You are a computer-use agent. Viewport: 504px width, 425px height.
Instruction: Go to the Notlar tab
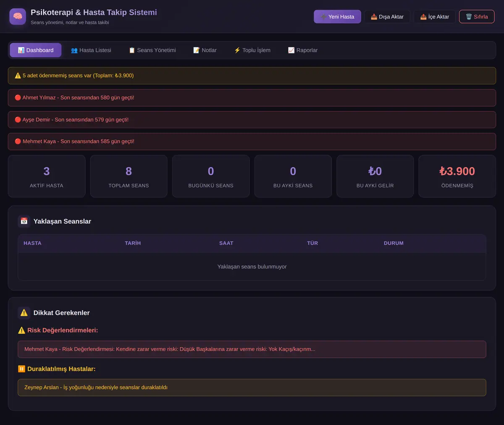[x=205, y=50]
